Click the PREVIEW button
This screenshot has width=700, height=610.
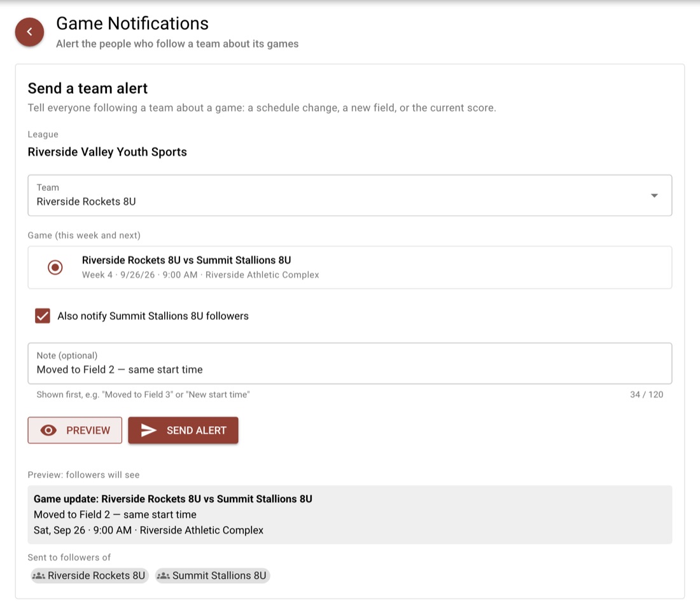74,430
